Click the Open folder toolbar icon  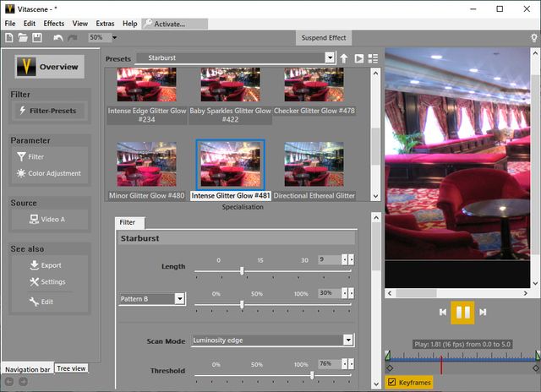[x=24, y=37]
